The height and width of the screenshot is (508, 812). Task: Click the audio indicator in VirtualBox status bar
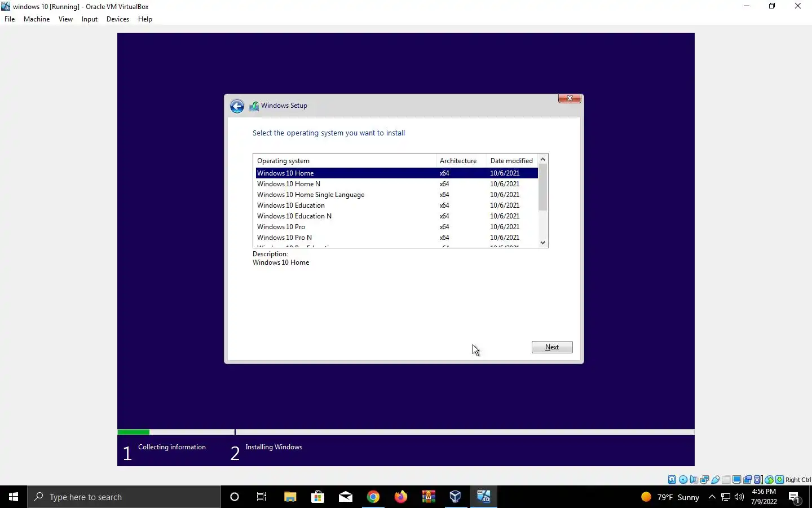click(x=694, y=480)
